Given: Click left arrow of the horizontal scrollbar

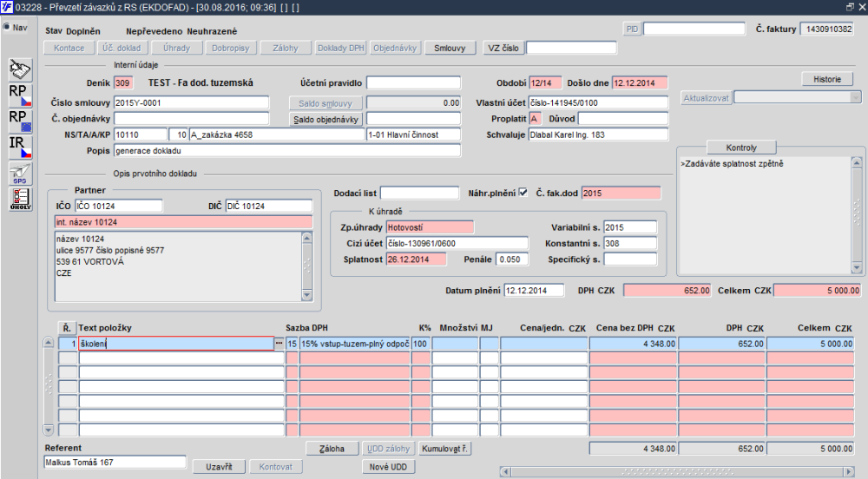Looking at the screenshot, I should pos(505,472).
